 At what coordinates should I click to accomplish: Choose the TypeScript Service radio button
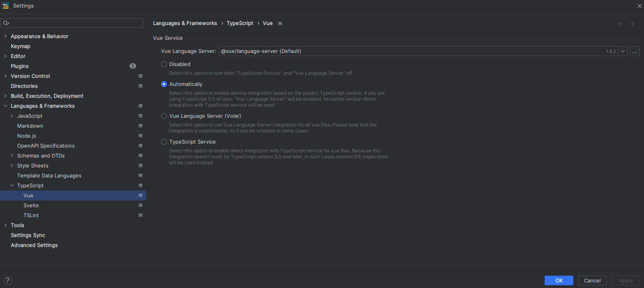click(164, 142)
